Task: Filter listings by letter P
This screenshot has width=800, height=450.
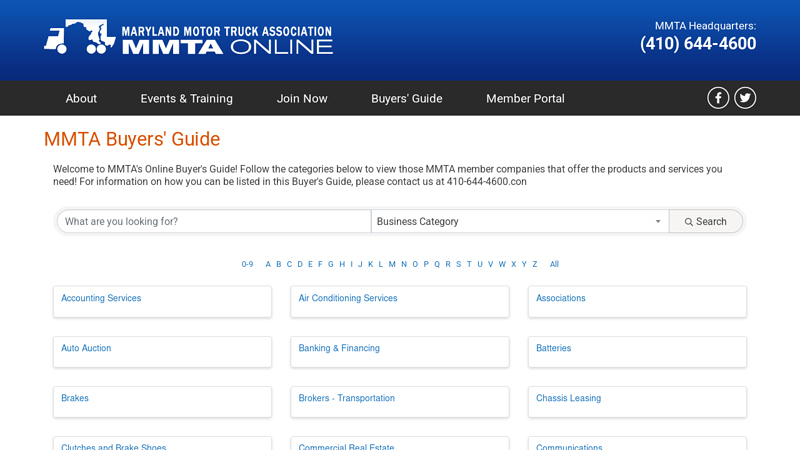Action: click(x=426, y=264)
